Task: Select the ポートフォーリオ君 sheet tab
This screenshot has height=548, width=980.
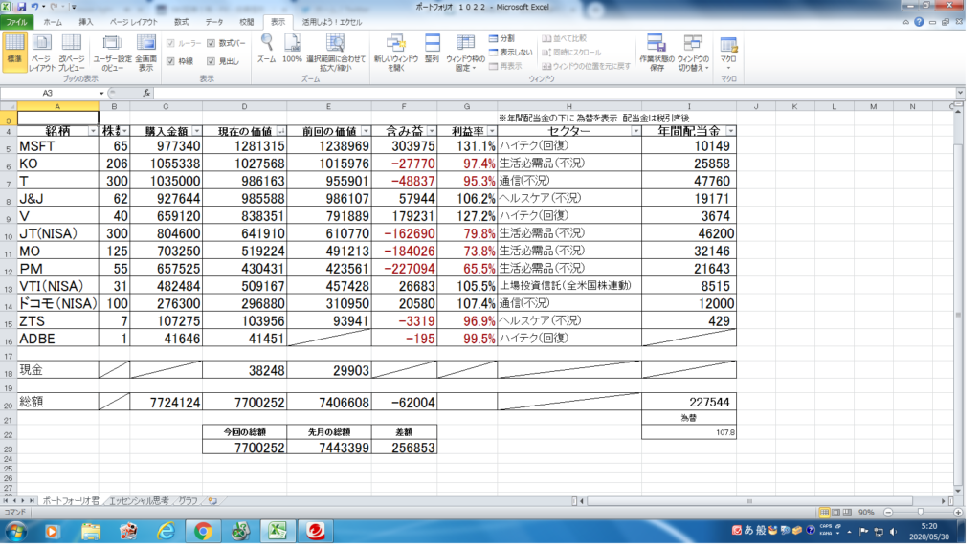Action: pos(71,500)
